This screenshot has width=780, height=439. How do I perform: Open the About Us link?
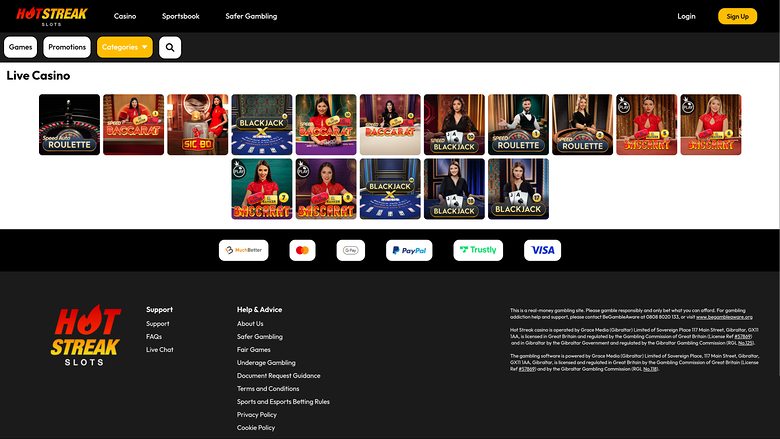250,324
